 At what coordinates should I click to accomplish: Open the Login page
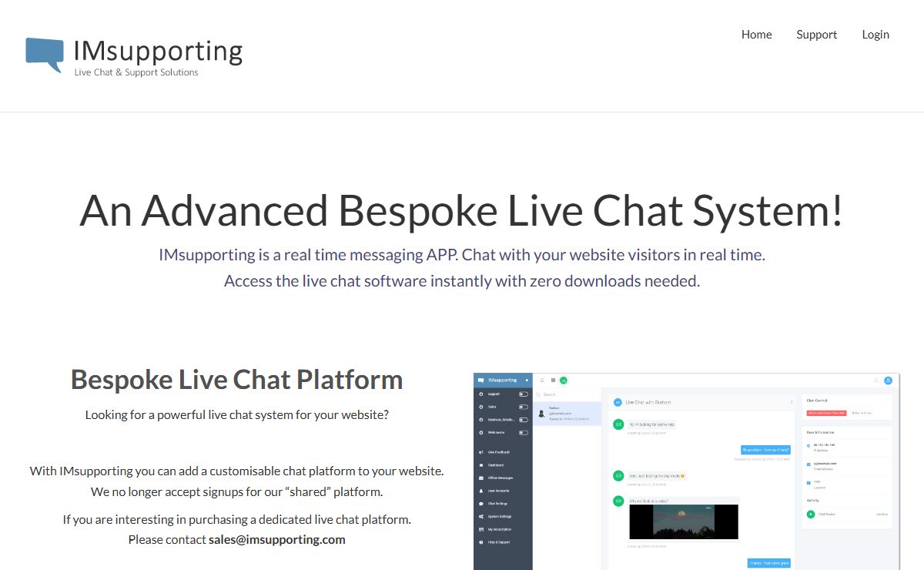point(875,35)
